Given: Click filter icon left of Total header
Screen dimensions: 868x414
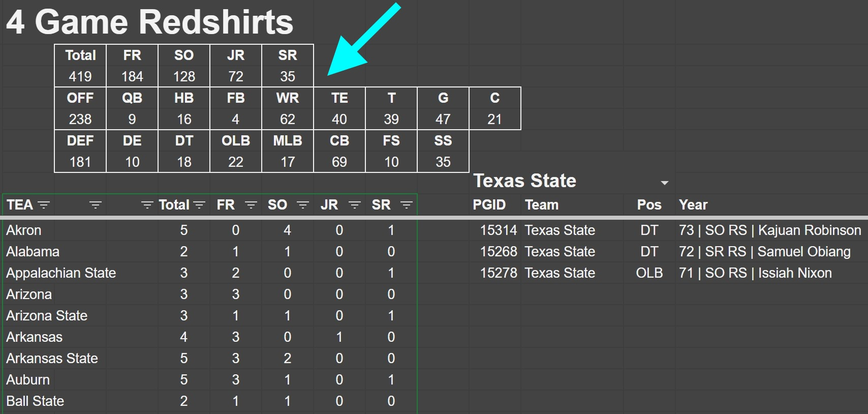Looking at the screenshot, I should [x=147, y=205].
